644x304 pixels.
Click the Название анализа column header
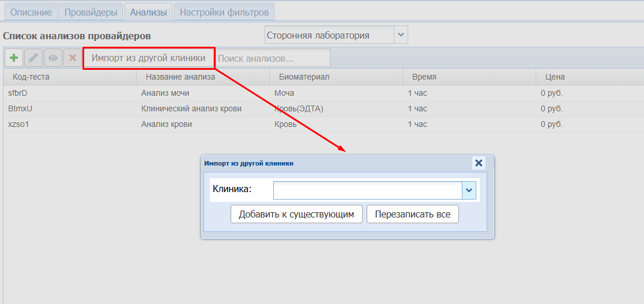(x=180, y=77)
